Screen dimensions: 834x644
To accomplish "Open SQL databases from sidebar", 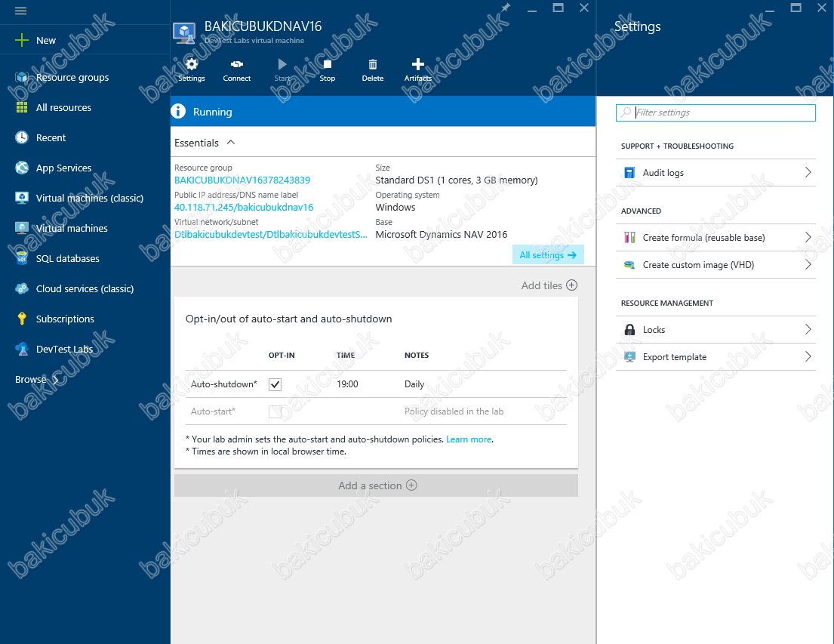I will [67, 258].
